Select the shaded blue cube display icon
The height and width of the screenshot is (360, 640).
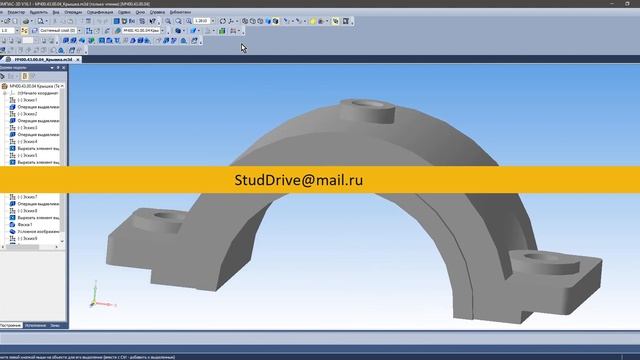click(268, 21)
